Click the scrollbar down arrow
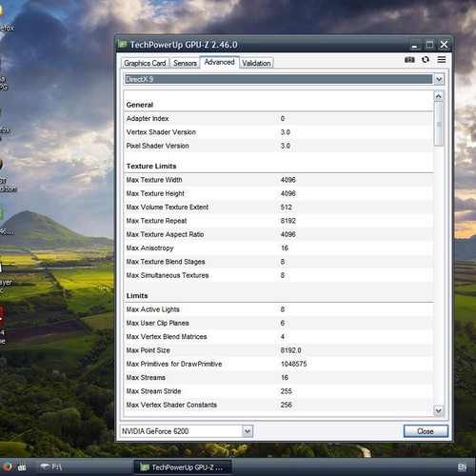Image resolution: width=476 pixels, height=476 pixels. (x=439, y=410)
